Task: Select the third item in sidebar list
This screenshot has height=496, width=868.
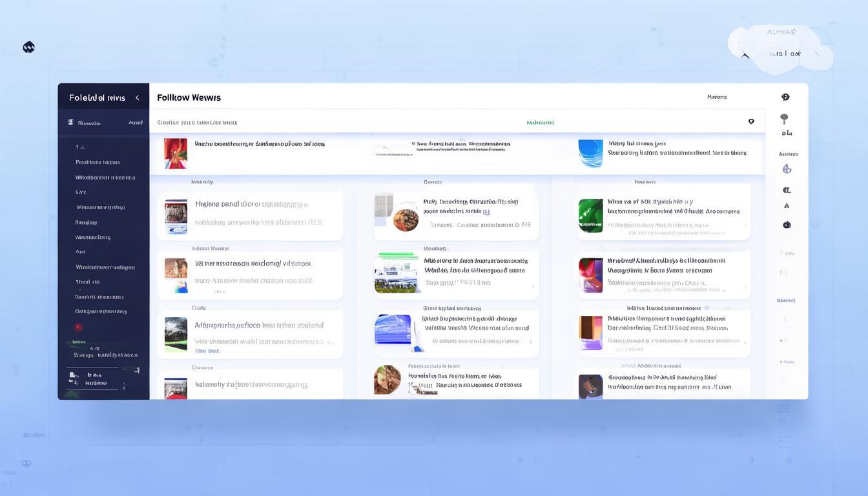Action: [105, 178]
